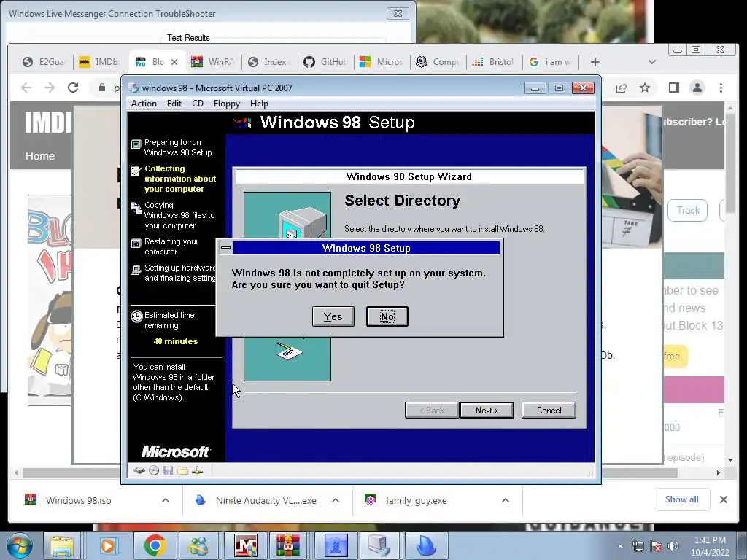Image resolution: width=747 pixels, height=560 pixels.
Task: Click the Track button on the IMDb page
Action: coord(688,211)
